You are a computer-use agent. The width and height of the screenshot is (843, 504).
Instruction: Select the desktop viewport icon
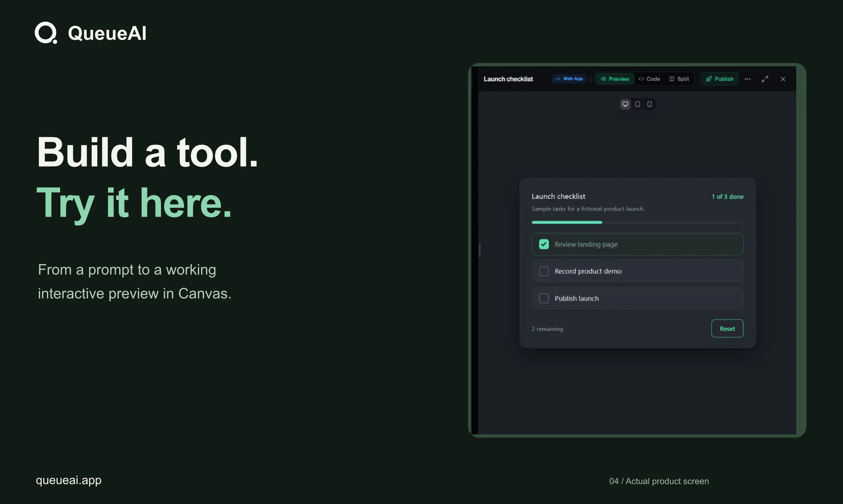(625, 104)
